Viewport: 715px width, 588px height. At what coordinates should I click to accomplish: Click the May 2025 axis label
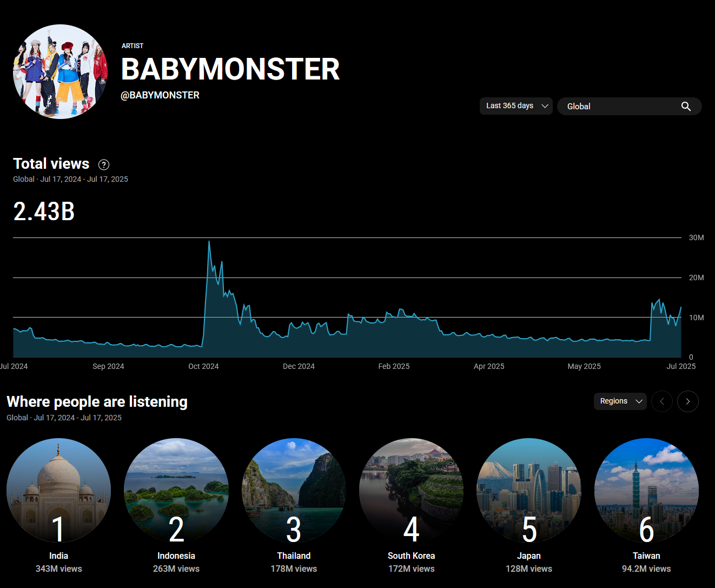click(x=584, y=366)
